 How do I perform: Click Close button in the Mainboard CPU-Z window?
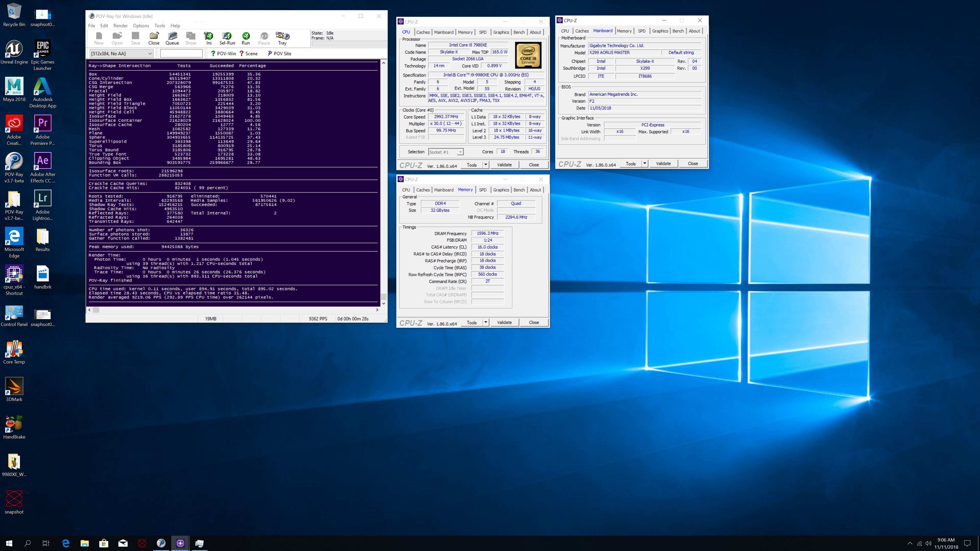pos(693,164)
